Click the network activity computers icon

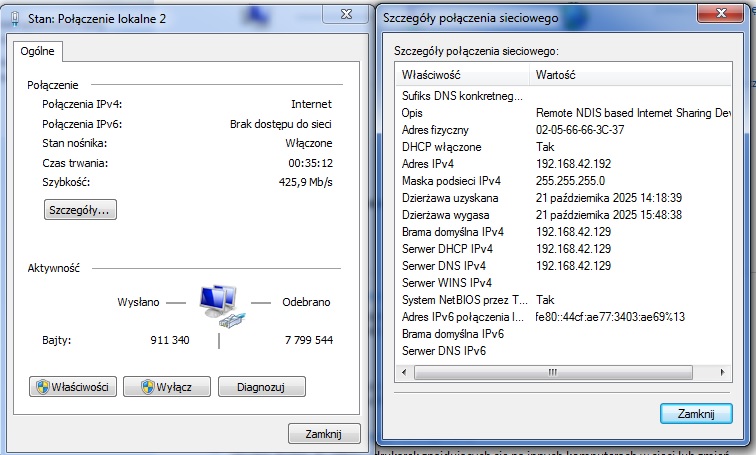(x=218, y=303)
